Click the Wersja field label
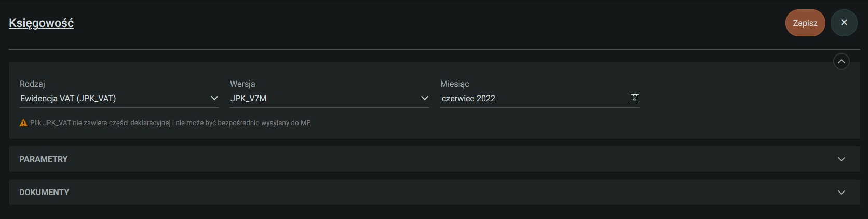Viewport: 868px width, 219px height. (242, 84)
